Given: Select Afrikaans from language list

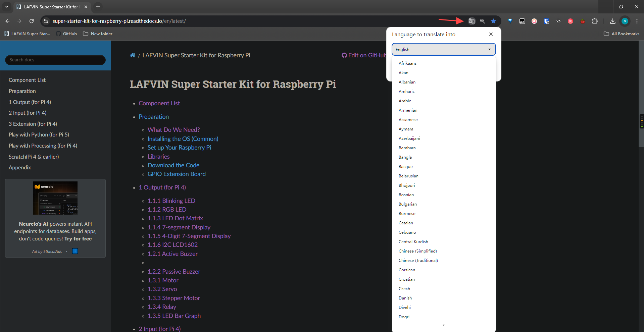Looking at the screenshot, I should (x=407, y=63).
